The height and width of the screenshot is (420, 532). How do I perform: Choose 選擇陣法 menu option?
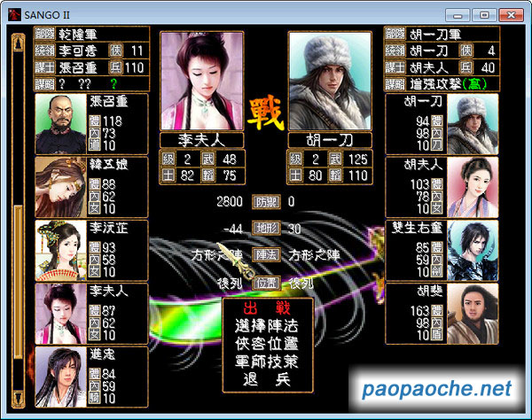pos(267,326)
